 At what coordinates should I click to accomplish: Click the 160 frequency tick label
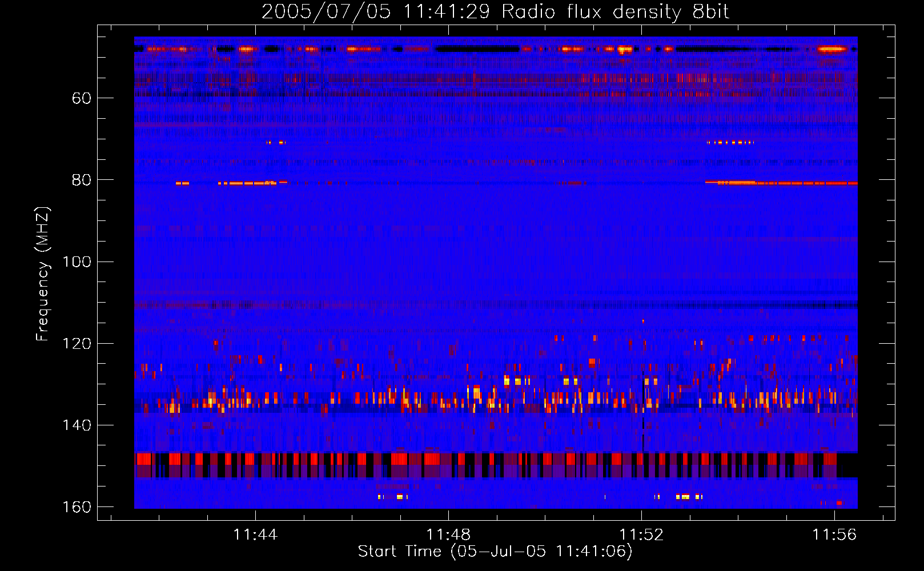pos(77,507)
